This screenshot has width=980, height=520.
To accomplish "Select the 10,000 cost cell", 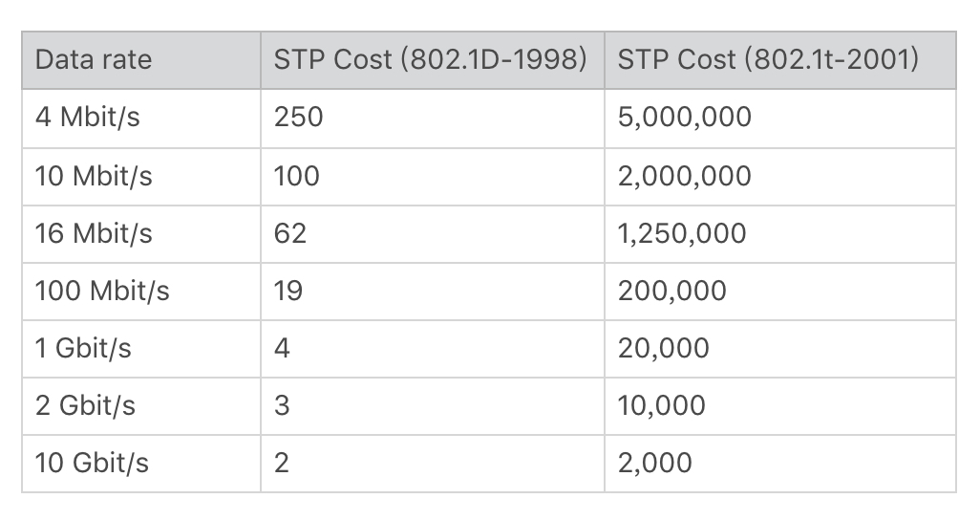I will (x=780, y=406).
